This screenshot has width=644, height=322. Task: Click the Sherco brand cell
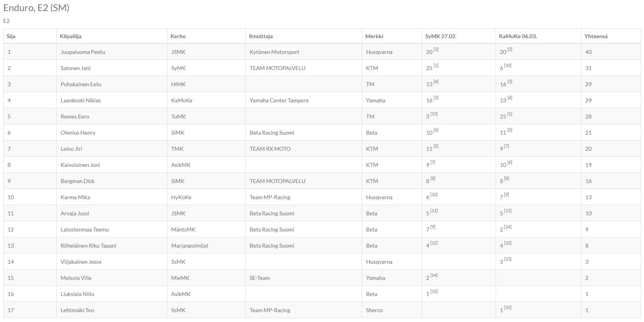click(x=374, y=310)
